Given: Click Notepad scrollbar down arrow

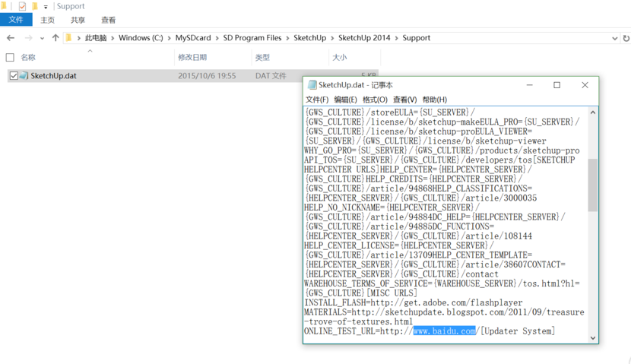Looking at the screenshot, I should pos(593,338).
